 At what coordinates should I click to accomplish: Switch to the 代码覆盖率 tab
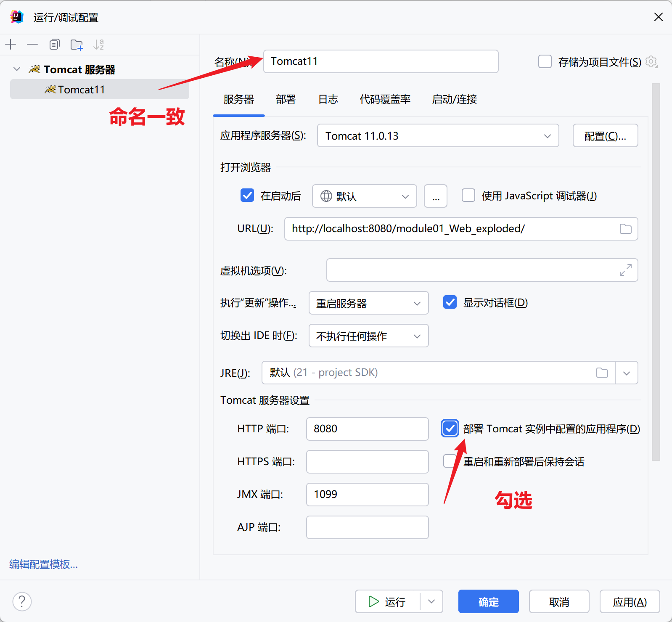click(x=385, y=99)
